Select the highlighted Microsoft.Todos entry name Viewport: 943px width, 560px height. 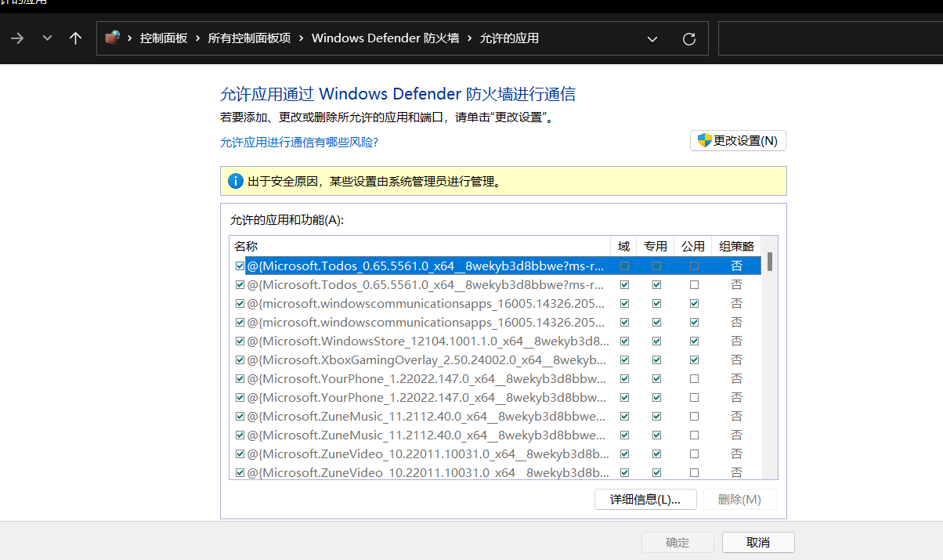coord(426,266)
